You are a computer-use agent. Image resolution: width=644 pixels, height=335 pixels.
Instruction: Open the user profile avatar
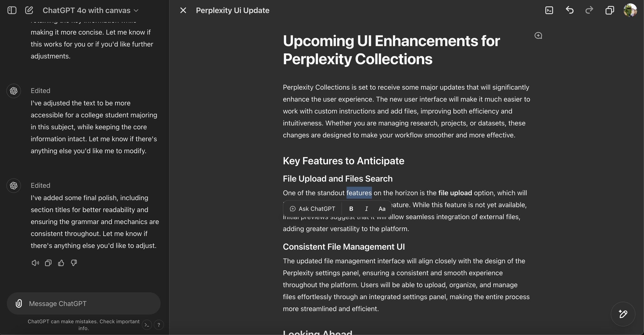[x=630, y=10]
